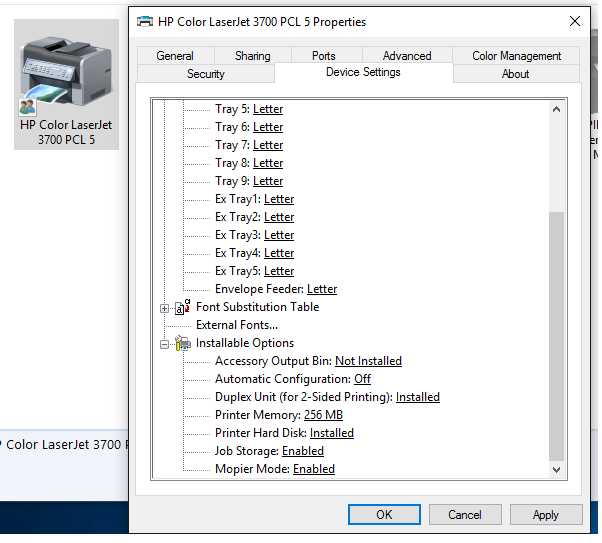Collapse the Installable Options node
The height and width of the screenshot is (543, 602).
(x=164, y=344)
